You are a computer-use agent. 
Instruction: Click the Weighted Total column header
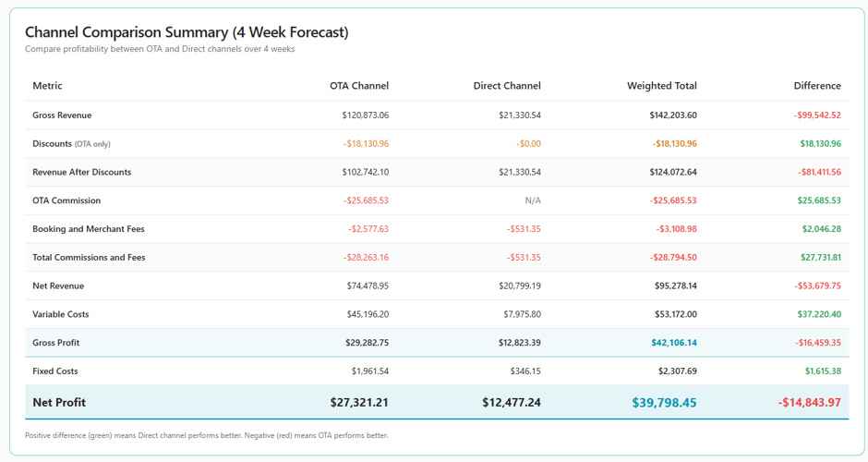tap(661, 86)
